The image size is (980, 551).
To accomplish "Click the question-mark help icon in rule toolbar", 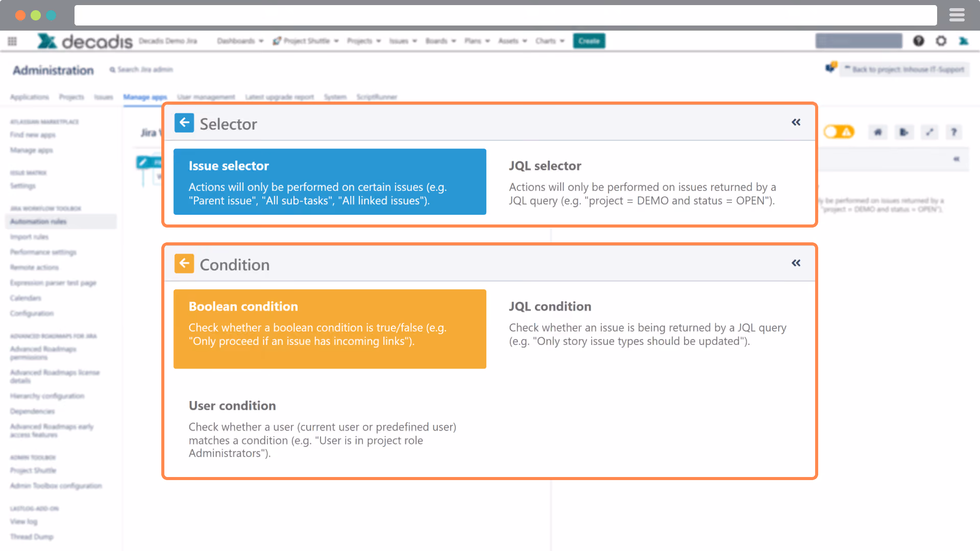I will pos(953,132).
